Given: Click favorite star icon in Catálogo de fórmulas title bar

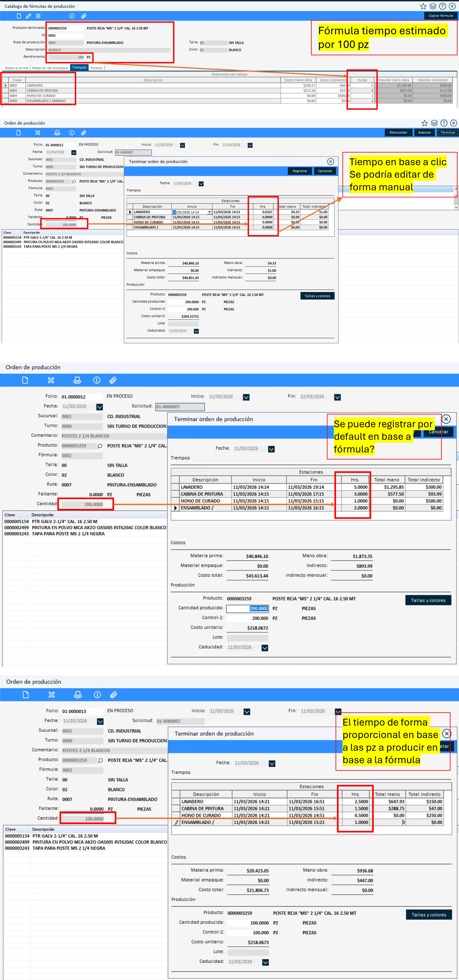Looking at the screenshot, I should (423, 6).
